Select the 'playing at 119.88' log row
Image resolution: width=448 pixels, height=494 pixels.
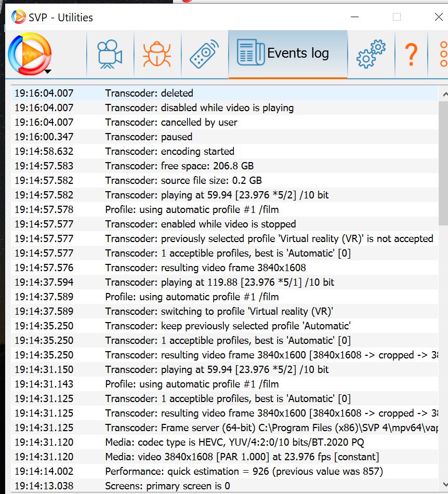pyautogui.click(x=219, y=283)
